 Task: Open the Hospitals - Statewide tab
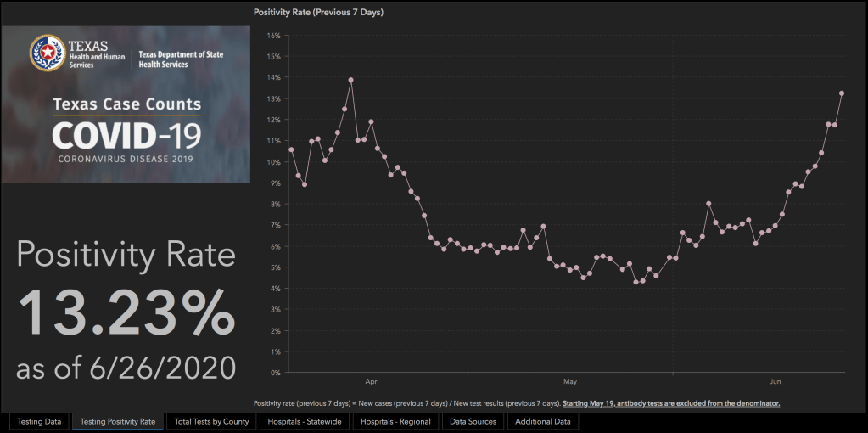pyautogui.click(x=303, y=421)
